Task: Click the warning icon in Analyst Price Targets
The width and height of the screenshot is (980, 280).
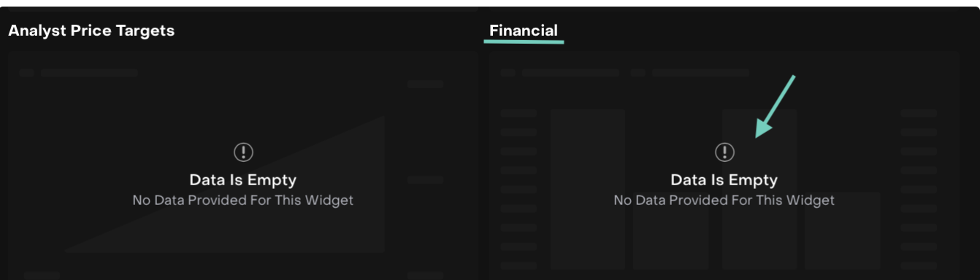Action: [x=243, y=152]
